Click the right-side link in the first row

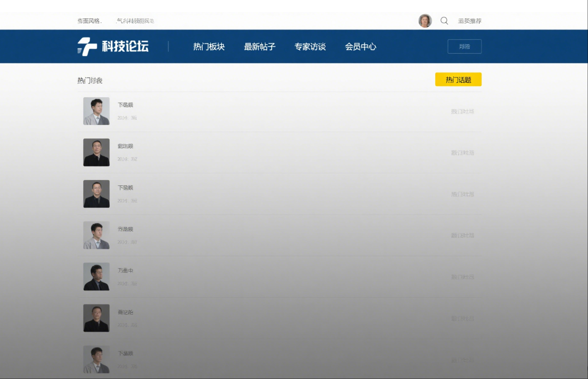click(x=462, y=111)
